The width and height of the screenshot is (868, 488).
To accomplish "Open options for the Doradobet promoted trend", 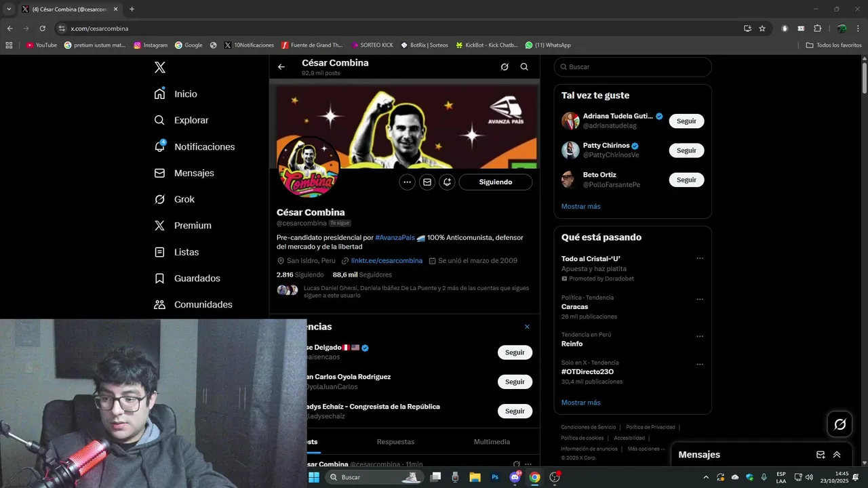I will pos(700,258).
